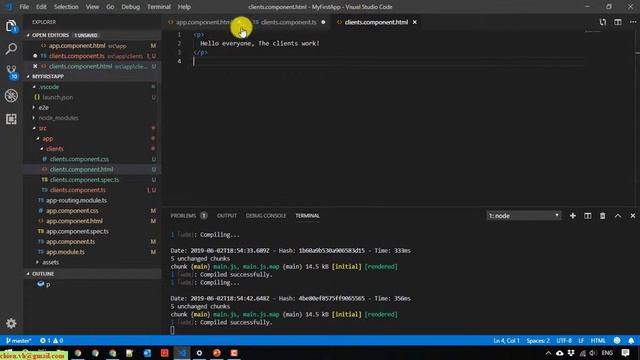Image resolution: width=640 pixels, height=360 pixels.
Task: Open clients.component.spec.ts in explorer
Action: (x=84, y=180)
